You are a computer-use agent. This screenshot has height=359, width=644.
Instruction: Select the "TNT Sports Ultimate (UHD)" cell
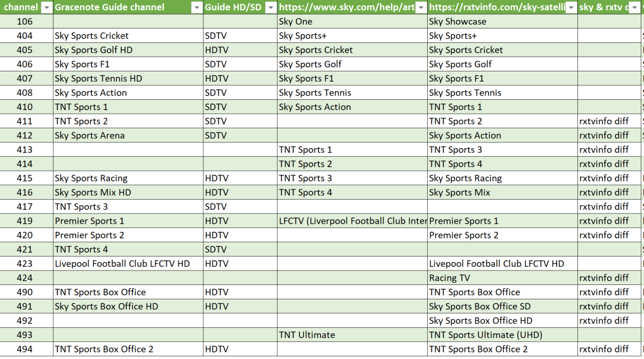[x=485, y=335]
